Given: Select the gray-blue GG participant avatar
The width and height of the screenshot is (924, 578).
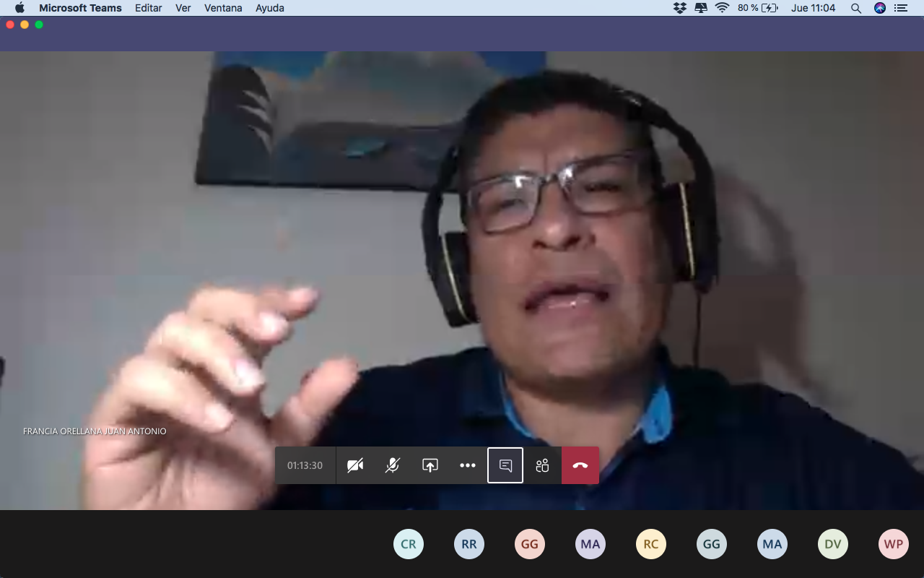Looking at the screenshot, I should 712,544.
